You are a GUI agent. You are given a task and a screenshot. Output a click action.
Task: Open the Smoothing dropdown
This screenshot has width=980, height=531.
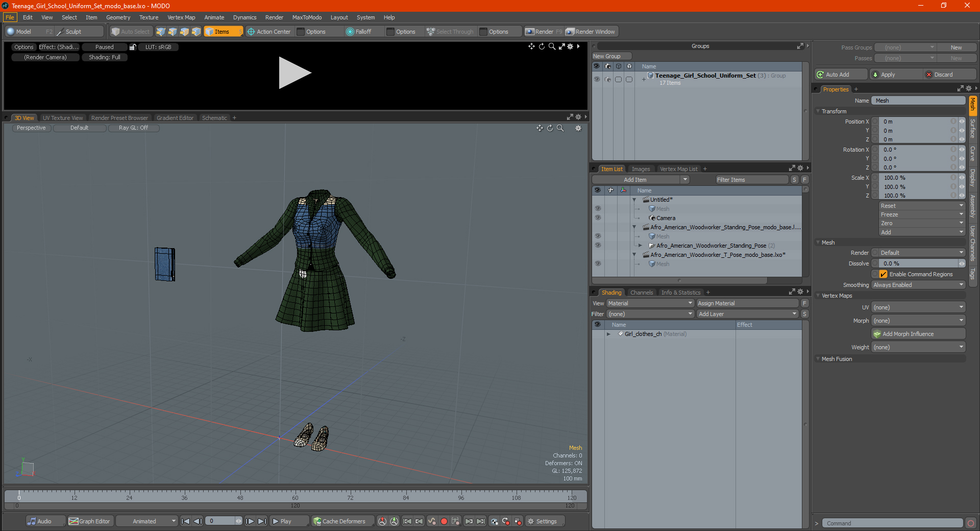(x=918, y=285)
